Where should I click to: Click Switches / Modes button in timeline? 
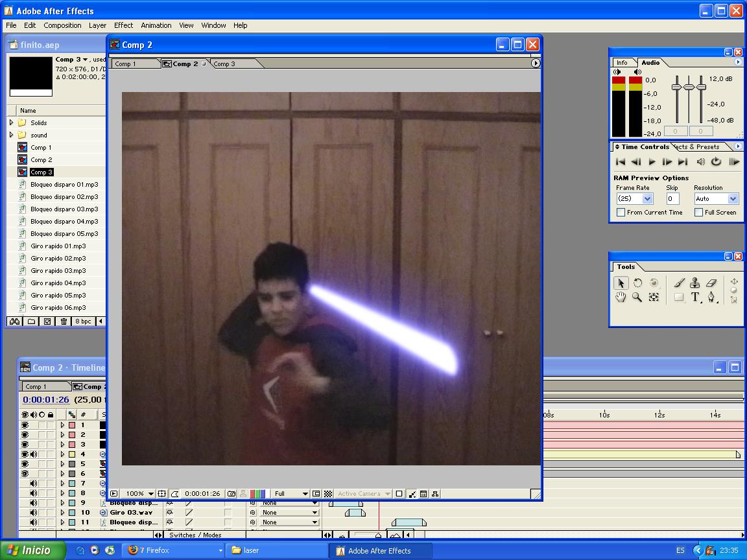tap(195, 535)
